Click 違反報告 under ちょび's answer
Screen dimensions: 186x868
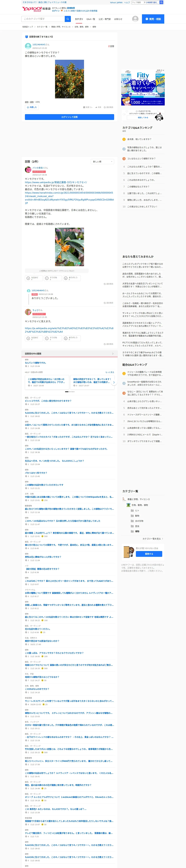pyautogui.click(x=109, y=344)
